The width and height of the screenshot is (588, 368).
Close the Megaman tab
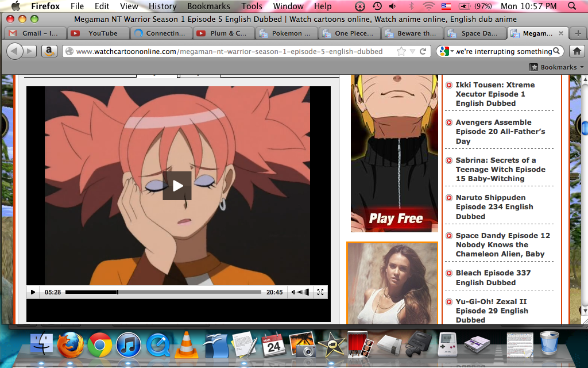[561, 33]
